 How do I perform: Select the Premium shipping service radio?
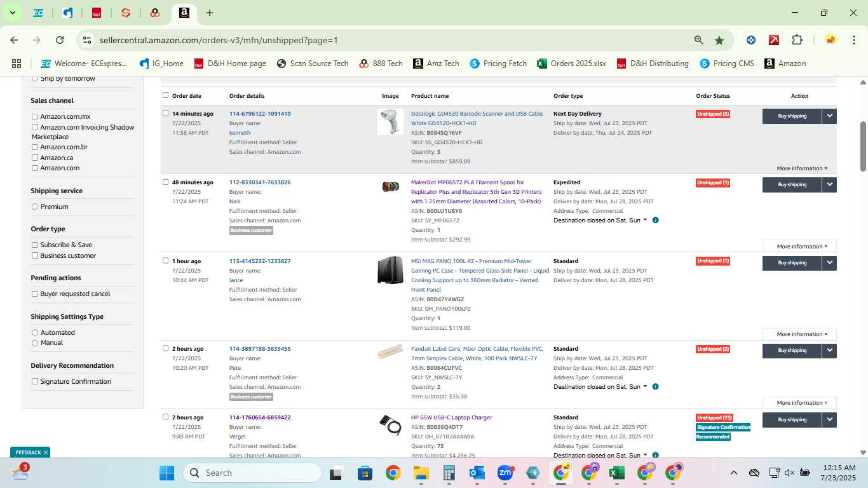pyautogui.click(x=35, y=207)
